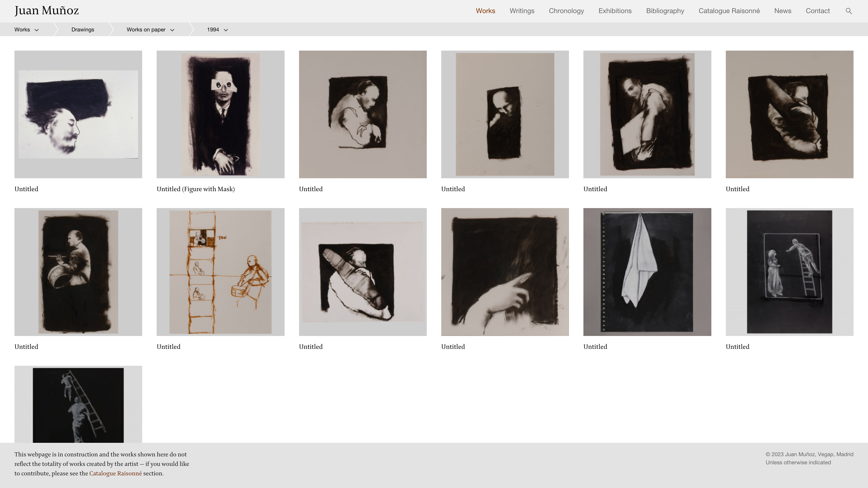
Task: Go to Drawings breadcrumb
Action: pyautogui.click(x=83, y=30)
